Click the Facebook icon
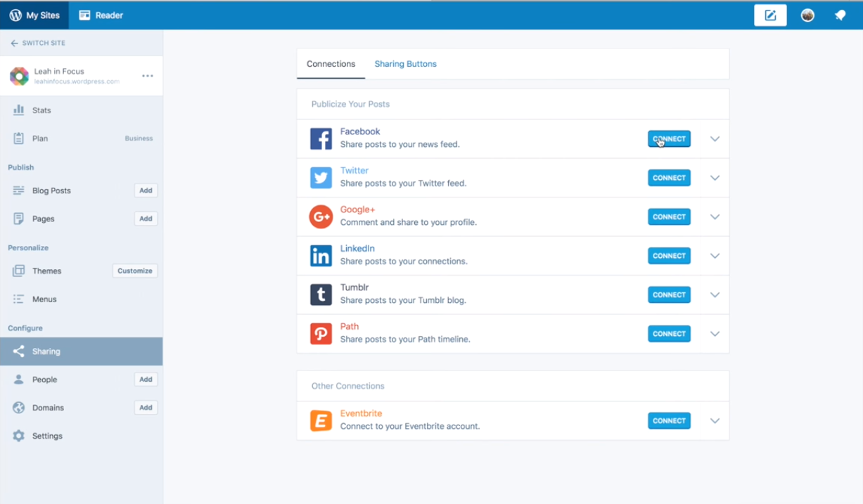The height and width of the screenshot is (504, 863). point(321,138)
